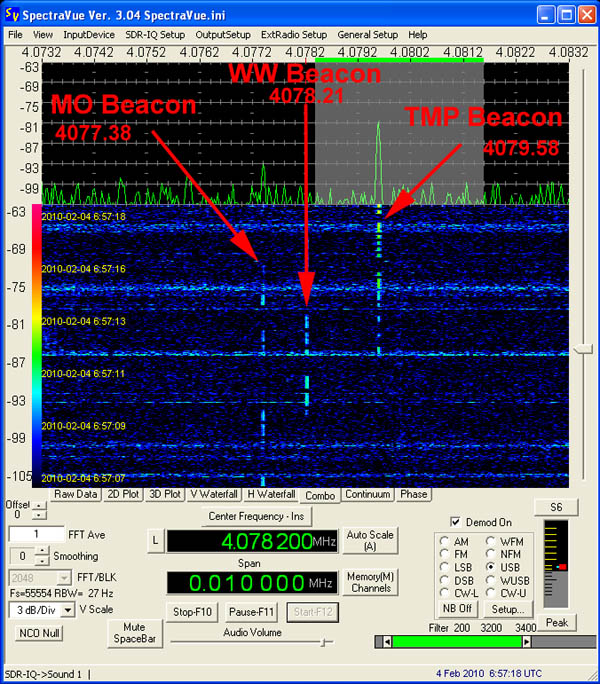Open the SDR-IQ Setup menu
The width and height of the screenshot is (600, 684).
pos(155,34)
